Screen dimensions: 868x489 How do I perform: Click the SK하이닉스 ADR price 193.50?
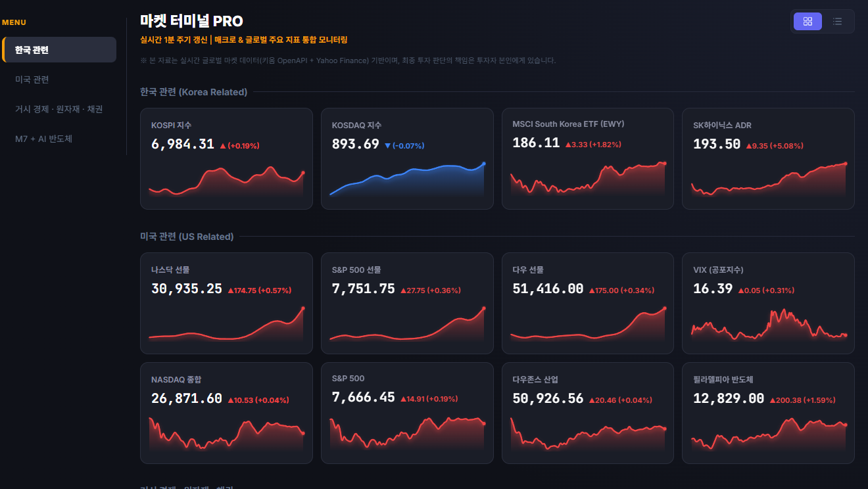(717, 144)
